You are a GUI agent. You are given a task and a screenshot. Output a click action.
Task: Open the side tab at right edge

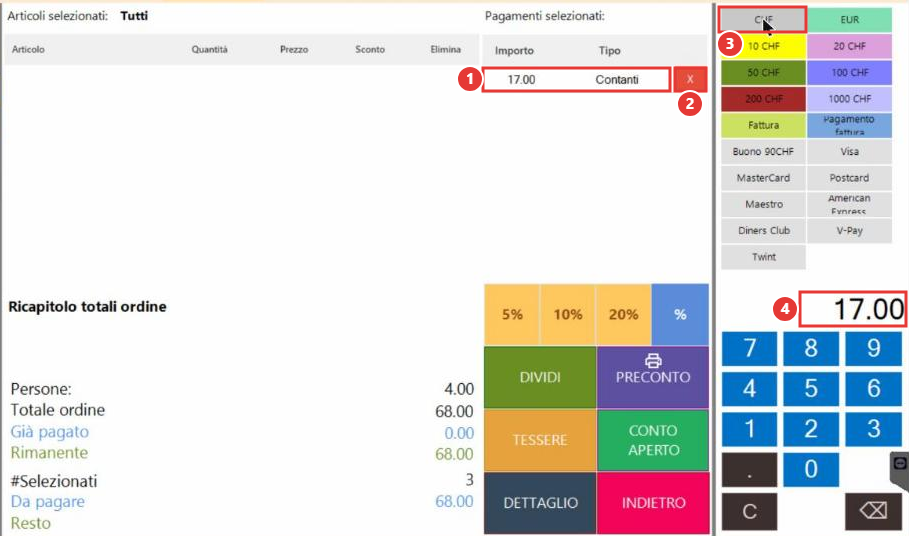point(900,471)
